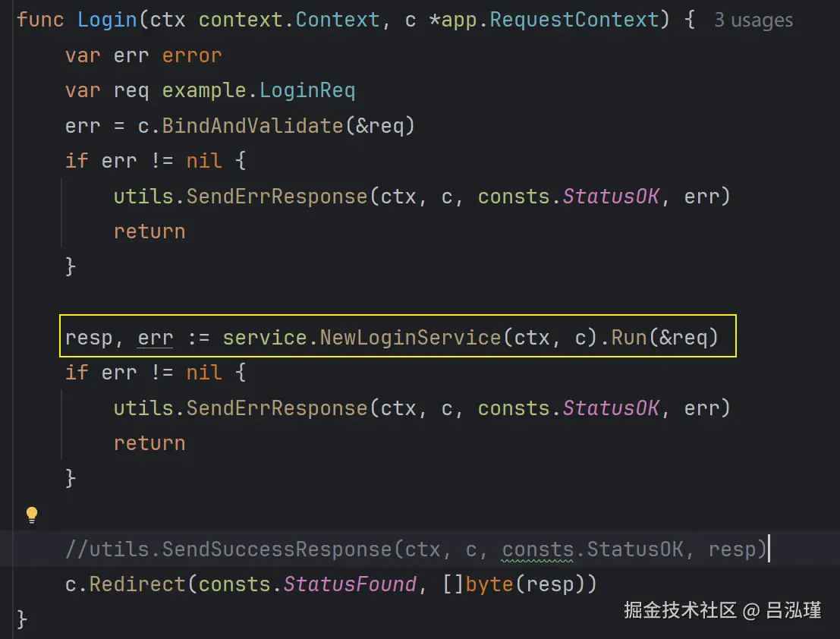Click the StatusFound constant
Image resolution: width=840 pixels, height=639 pixels.
350,584
